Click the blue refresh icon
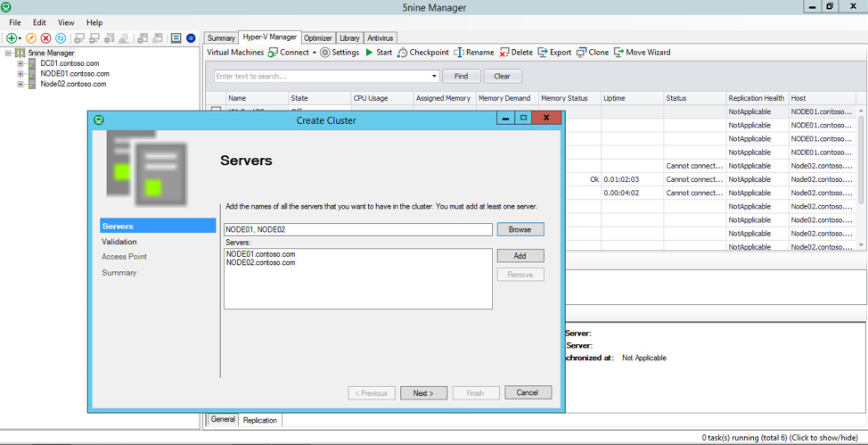Screen dimensions: 868x445 61,38
